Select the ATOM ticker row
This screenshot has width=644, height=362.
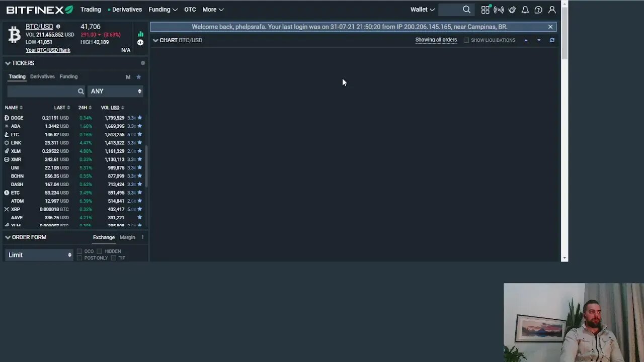coord(74,201)
